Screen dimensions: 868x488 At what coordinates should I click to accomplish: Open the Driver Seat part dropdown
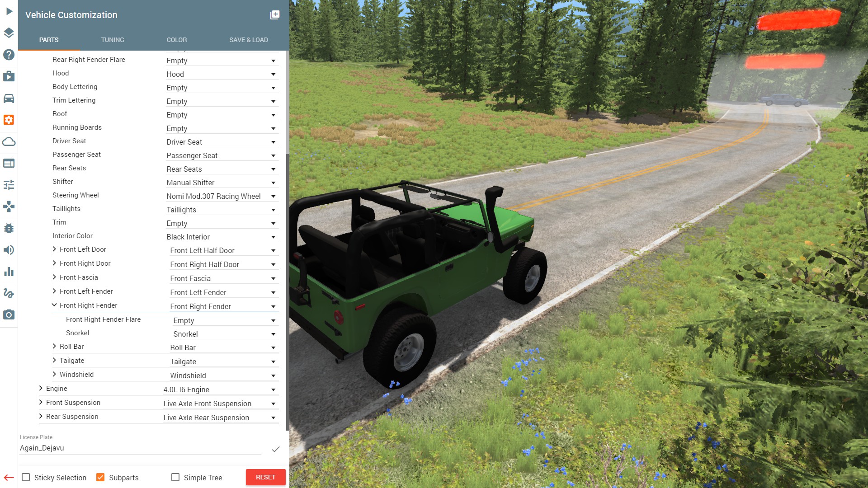point(222,142)
